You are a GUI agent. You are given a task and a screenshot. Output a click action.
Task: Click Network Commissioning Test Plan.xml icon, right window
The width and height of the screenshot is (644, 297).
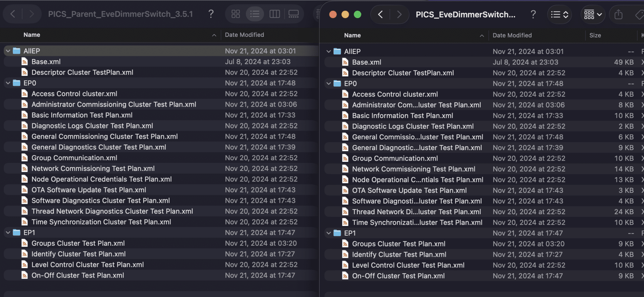(345, 169)
